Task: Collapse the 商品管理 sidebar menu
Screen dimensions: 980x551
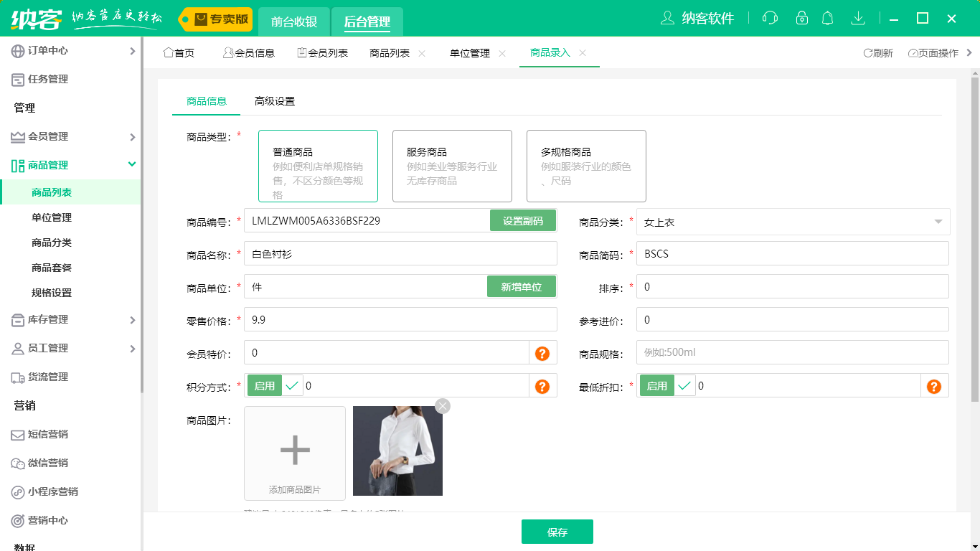Action: coord(65,164)
